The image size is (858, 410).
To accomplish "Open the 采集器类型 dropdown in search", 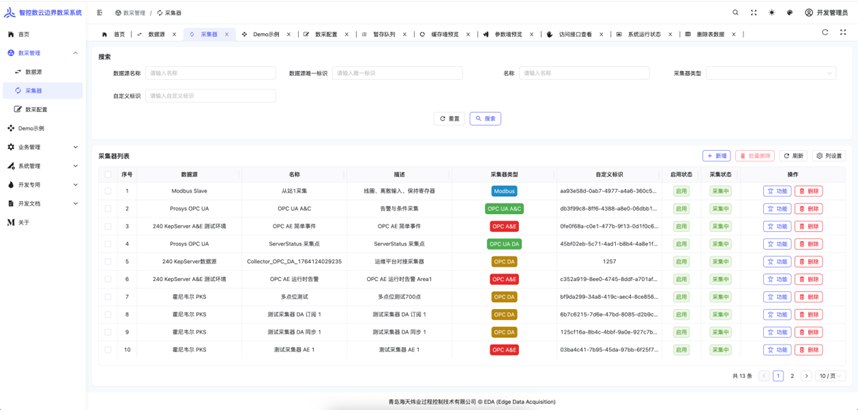I will [x=771, y=73].
